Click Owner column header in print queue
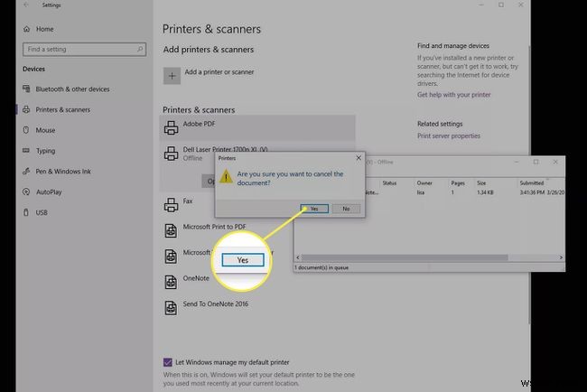Viewport: 587px width, 392px height. (424, 183)
